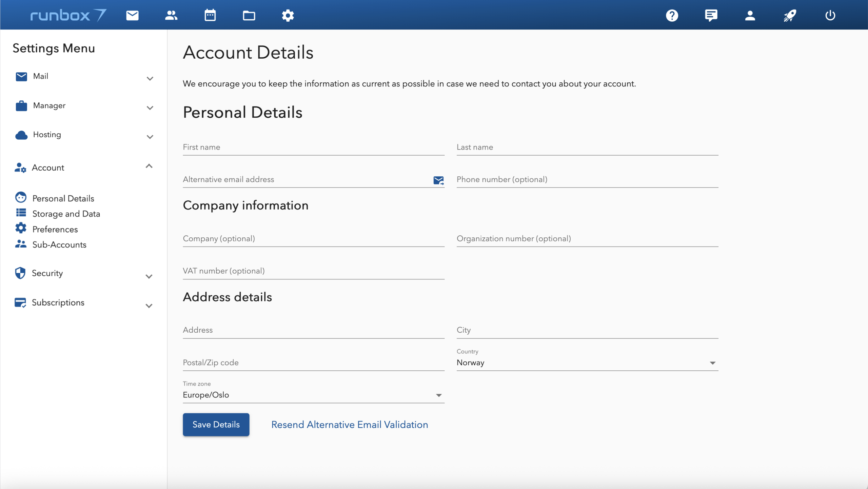Open the Calendar icon in header
Image resolution: width=868 pixels, height=489 pixels.
point(210,15)
